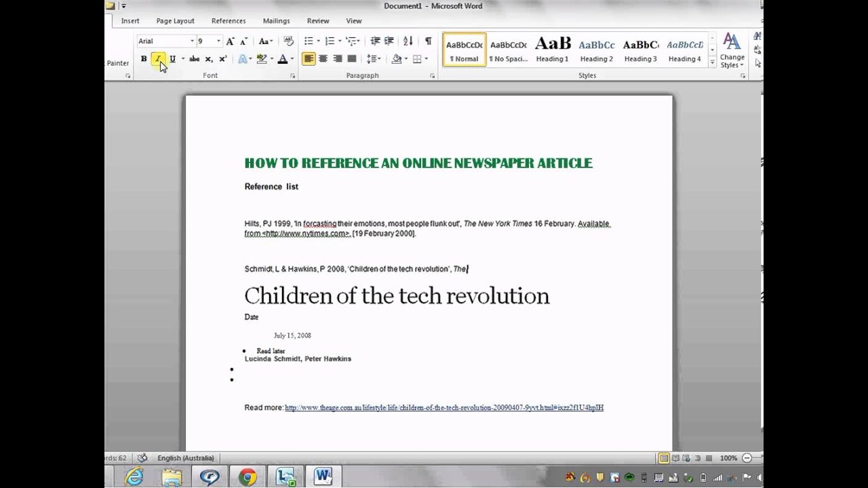Click Line Spacing icon
The image size is (868, 488).
point(372,59)
